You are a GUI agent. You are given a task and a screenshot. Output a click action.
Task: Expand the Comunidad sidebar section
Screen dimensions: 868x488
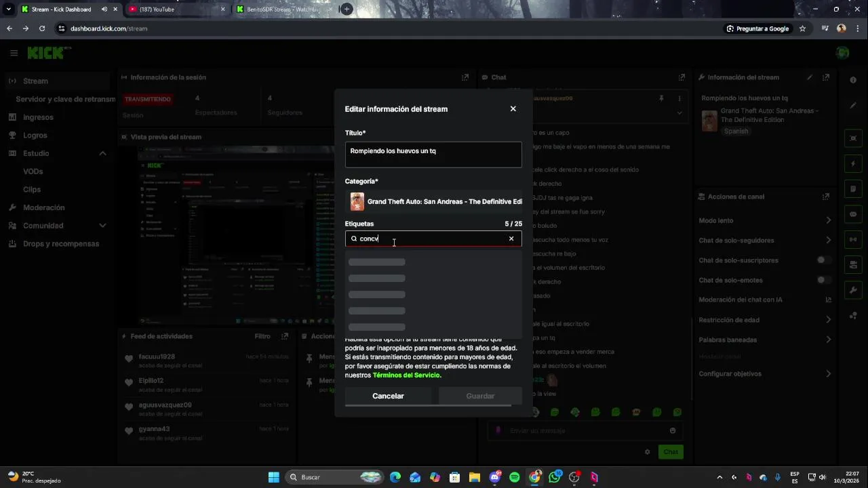pyautogui.click(x=102, y=226)
